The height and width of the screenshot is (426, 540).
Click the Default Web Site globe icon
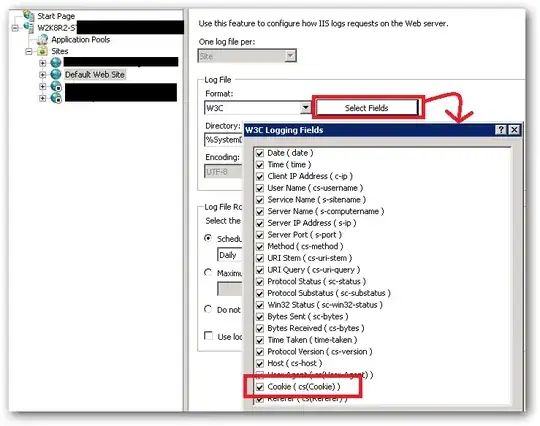(56, 74)
